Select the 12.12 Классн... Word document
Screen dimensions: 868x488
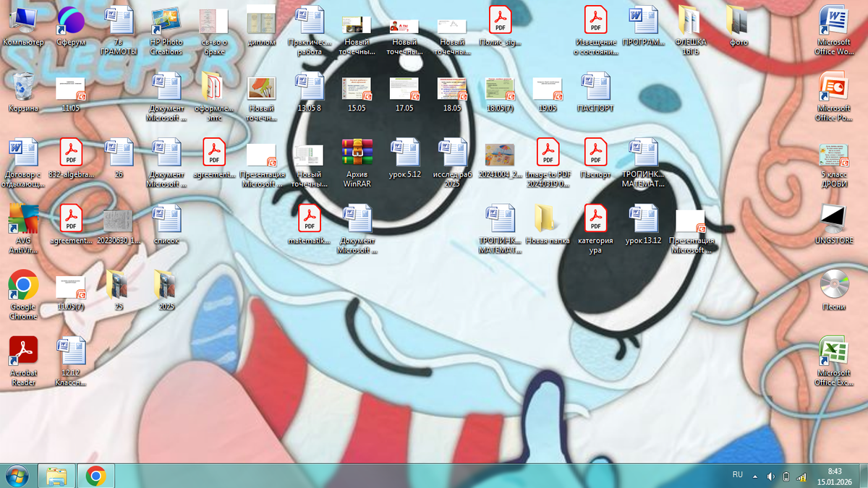[71, 361]
